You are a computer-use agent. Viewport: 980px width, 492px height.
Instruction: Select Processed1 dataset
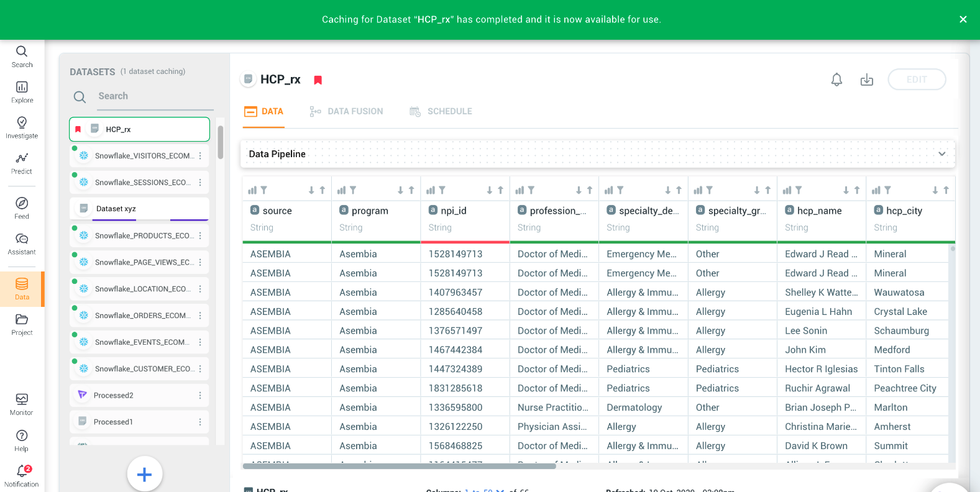coord(139,422)
